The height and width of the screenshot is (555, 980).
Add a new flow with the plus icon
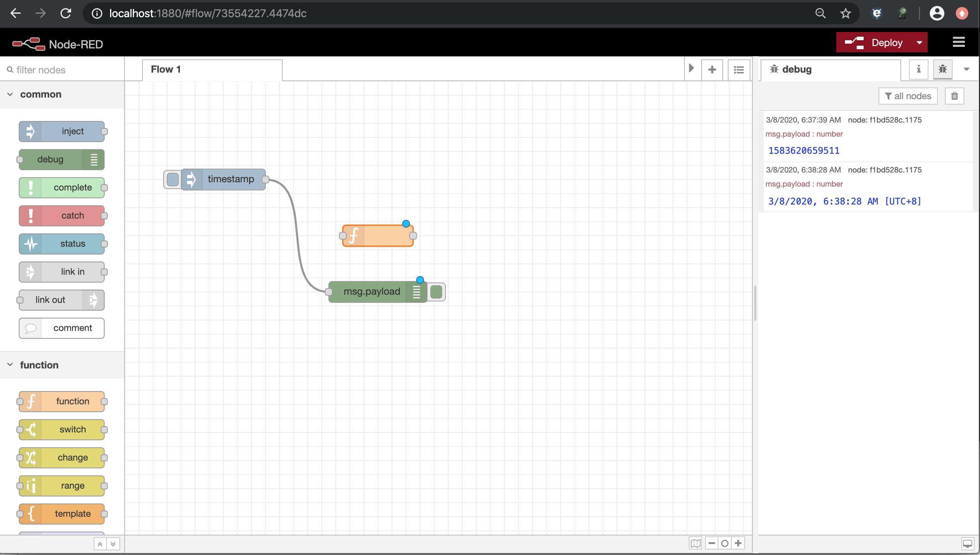[712, 69]
